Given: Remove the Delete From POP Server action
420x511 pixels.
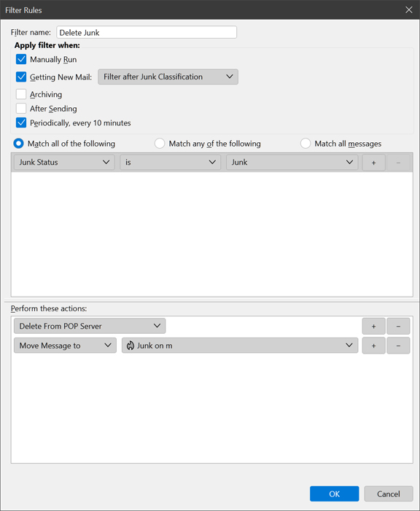Looking at the screenshot, I should (398, 327).
